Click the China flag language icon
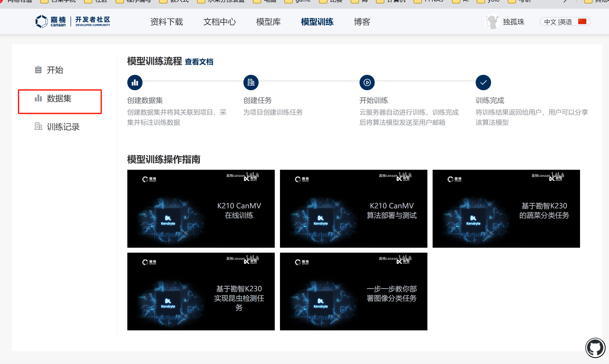 (x=582, y=22)
